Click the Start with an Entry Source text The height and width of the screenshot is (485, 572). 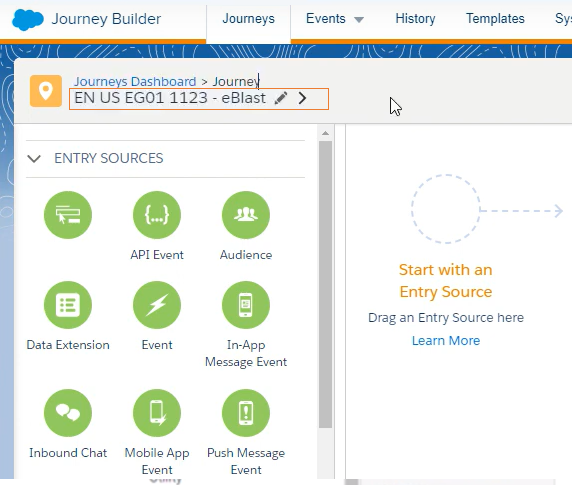(445, 281)
